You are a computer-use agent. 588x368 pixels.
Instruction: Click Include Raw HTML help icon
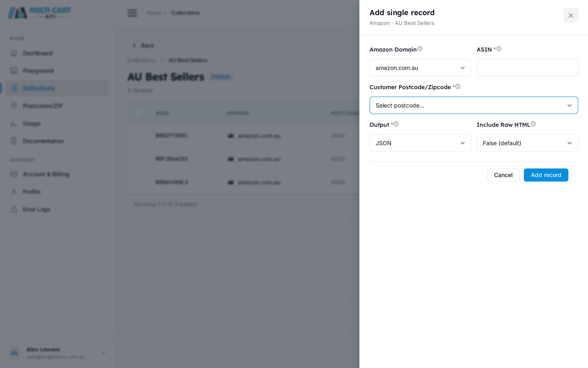533,124
